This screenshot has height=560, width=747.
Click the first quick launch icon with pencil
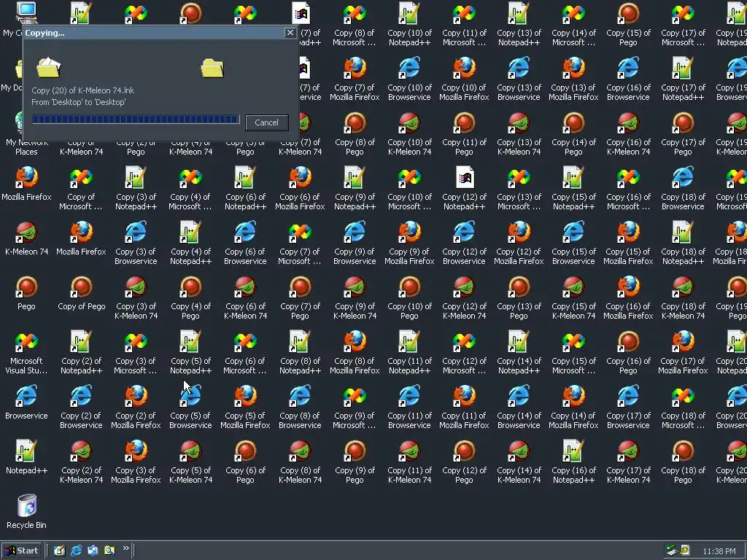coord(59,551)
